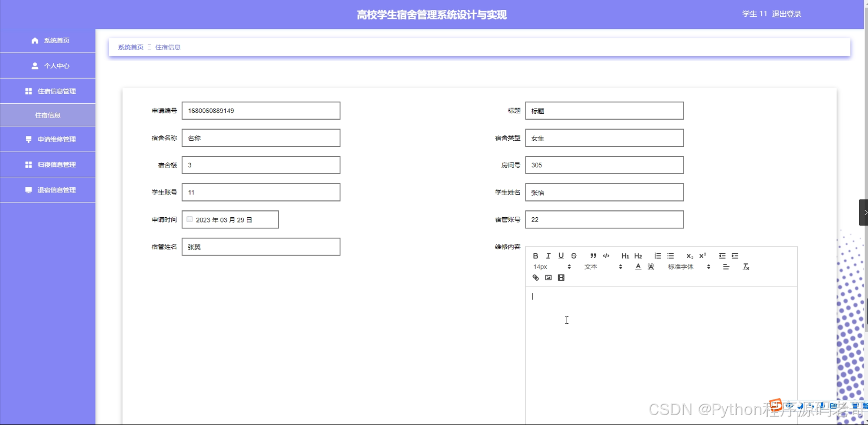Click the monitor icon beside 退宿信息管理

coord(28,190)
